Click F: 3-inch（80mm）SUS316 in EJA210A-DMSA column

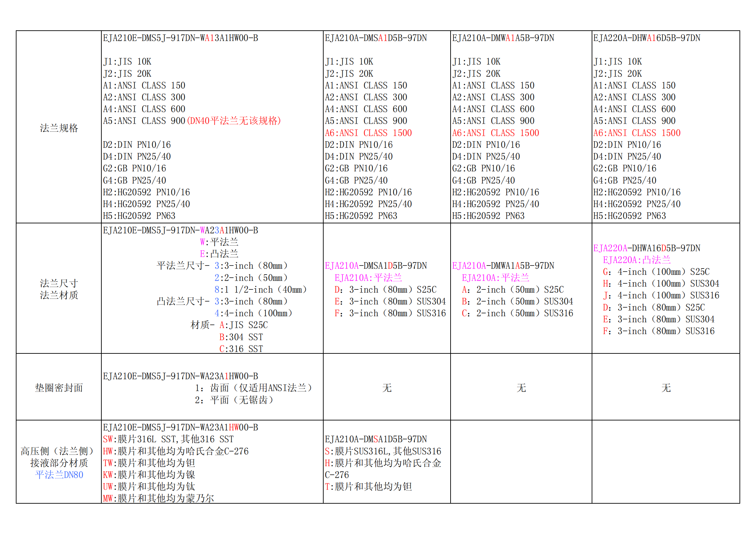[x=390, y=313]
